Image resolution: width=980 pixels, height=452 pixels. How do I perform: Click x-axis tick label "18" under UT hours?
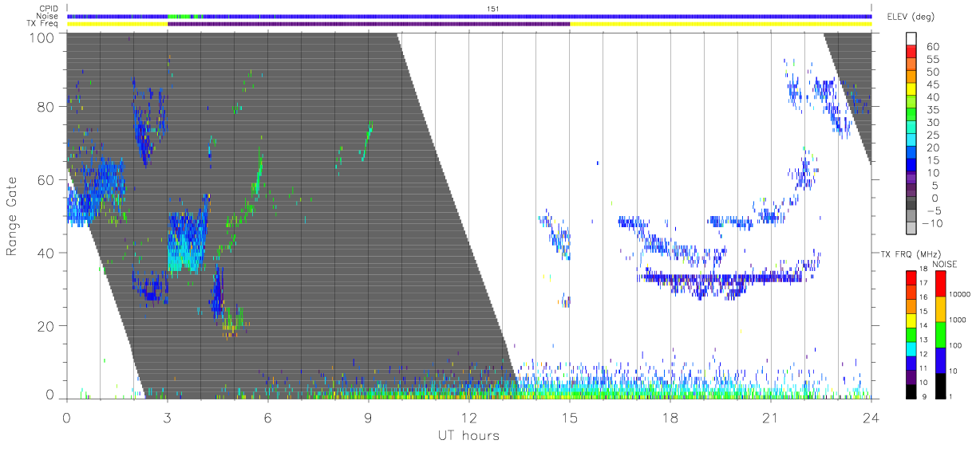tap(670, 419)
